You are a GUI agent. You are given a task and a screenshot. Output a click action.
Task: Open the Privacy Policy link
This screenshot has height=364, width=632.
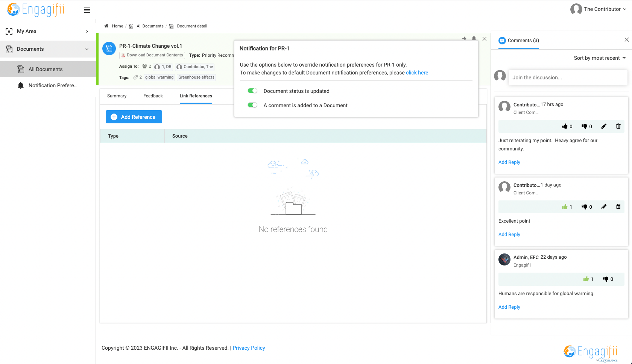point(249,348)
